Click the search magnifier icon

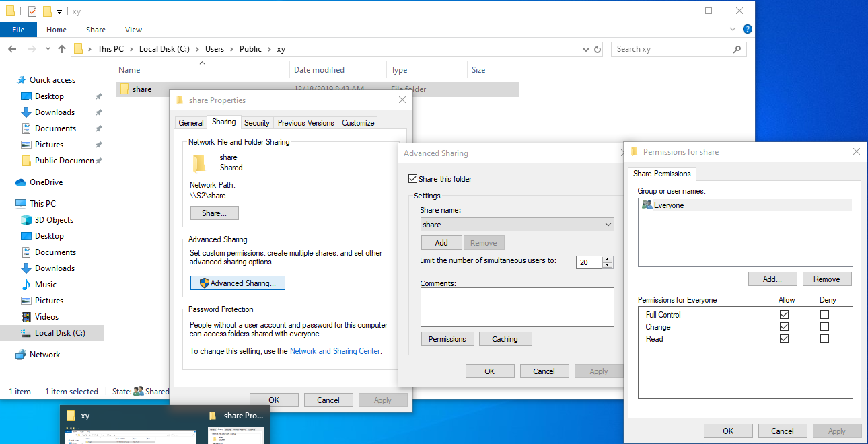737,49
